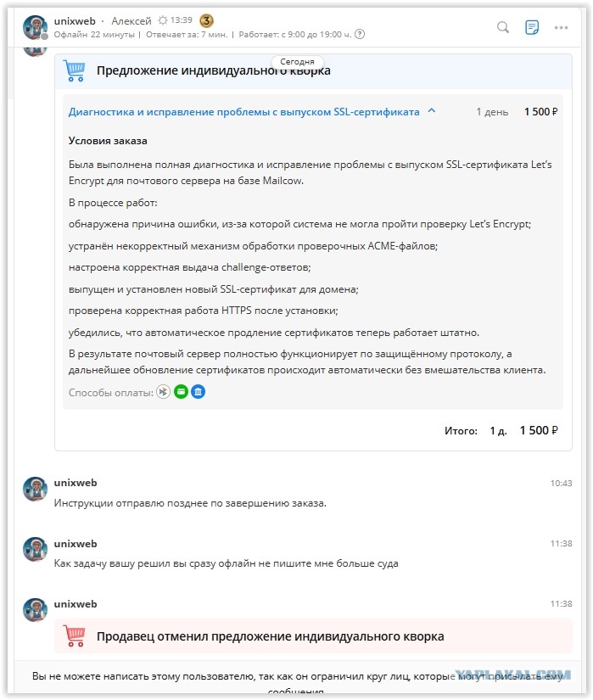Click the Продавец отменил предложение notification banner
Image resolution: width=593 pixels, height=700 pixels.
313,636
